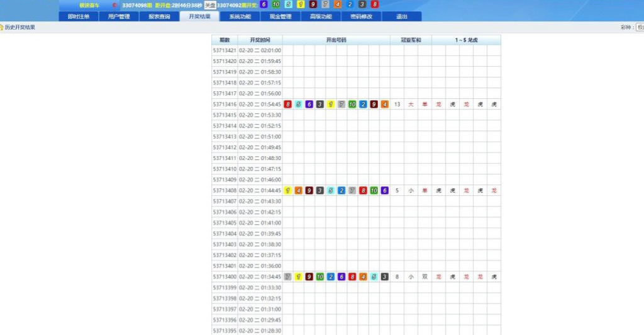
Task: Open the 即时注单 menu
Action: tap(79, 16)
